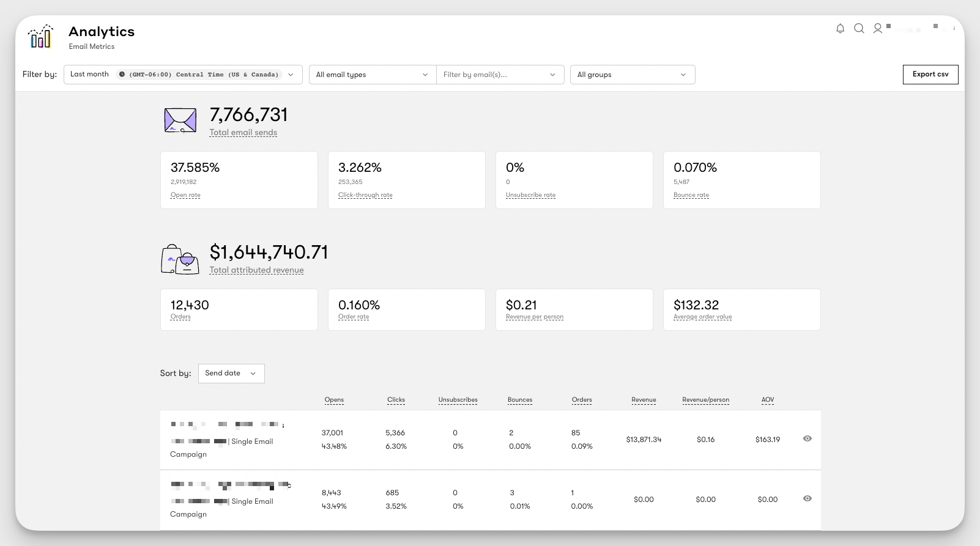This screenshot has width=980, height=546.
Task: Click the 37,001 opens cell
Action: (332, 433)
